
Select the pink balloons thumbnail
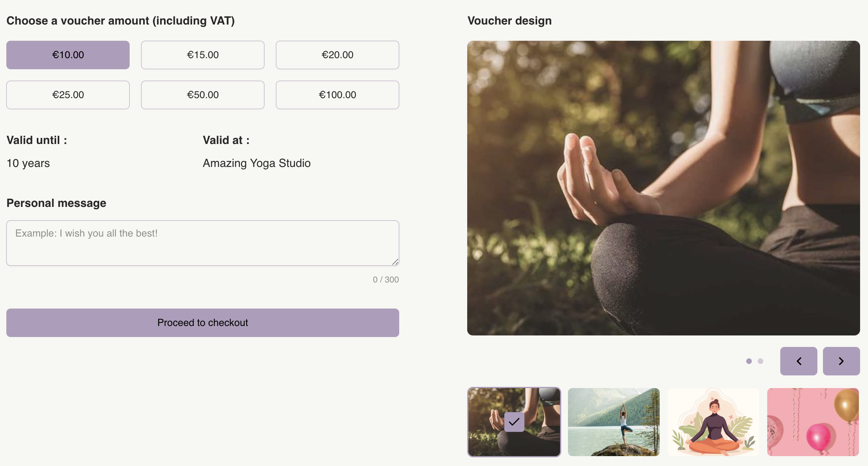(813, 422)
